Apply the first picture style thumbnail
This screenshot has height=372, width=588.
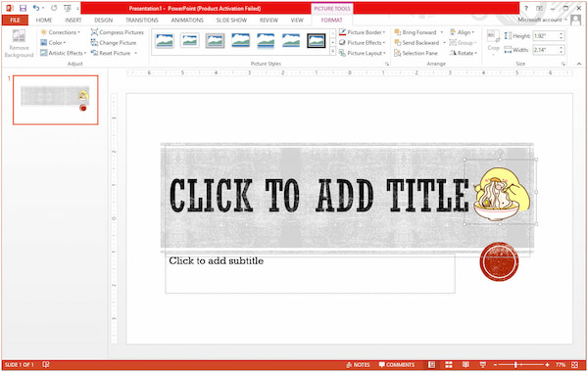165,40
